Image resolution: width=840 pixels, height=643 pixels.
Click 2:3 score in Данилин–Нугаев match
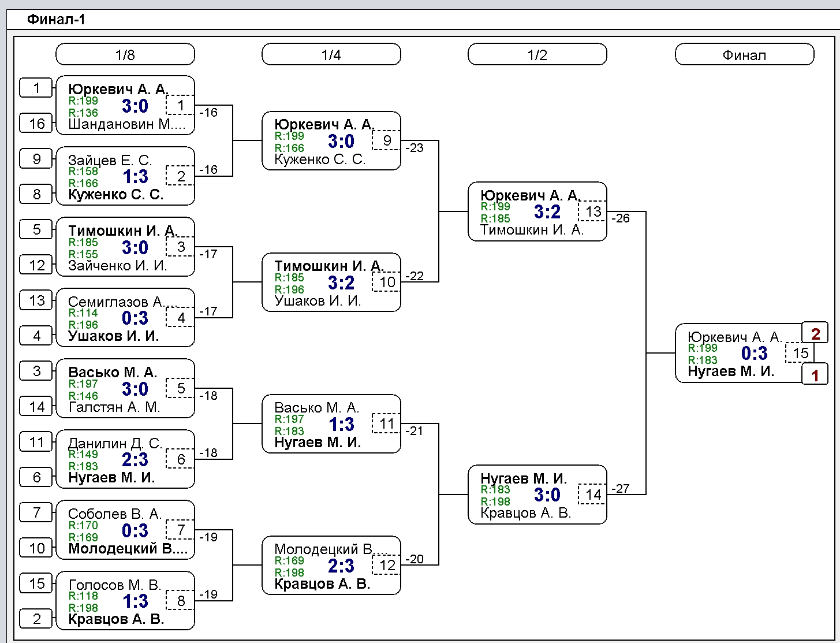pyautogui.click(x=135, y=460)
